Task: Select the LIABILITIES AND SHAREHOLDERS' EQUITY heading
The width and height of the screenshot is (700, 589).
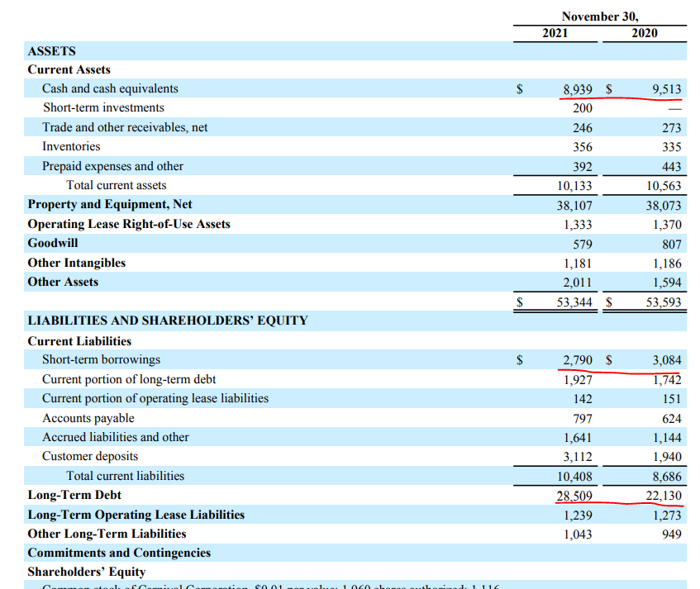Action: point(168,321)
